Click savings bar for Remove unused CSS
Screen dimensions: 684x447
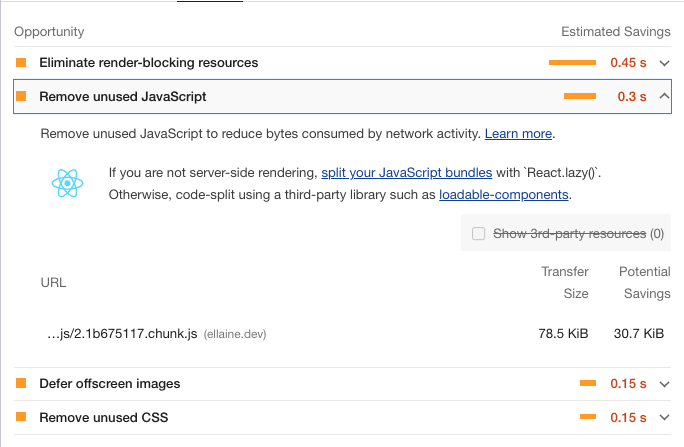tap(588, 417)
